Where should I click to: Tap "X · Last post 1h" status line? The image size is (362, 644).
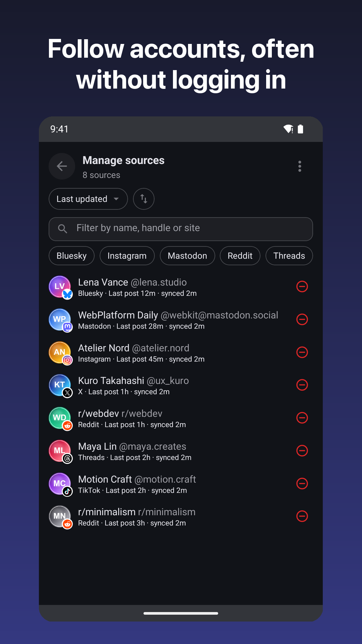(124, 392)
